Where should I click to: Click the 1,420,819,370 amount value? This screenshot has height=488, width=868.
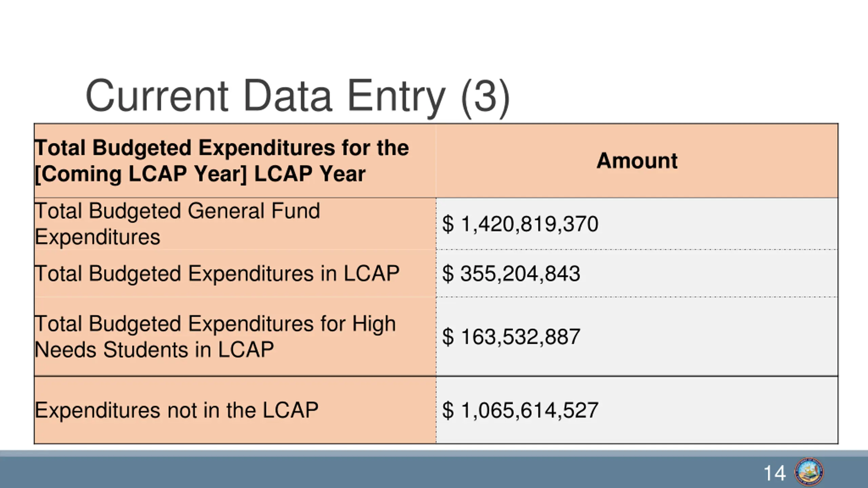pyautogui.click(x=529, y=224)
